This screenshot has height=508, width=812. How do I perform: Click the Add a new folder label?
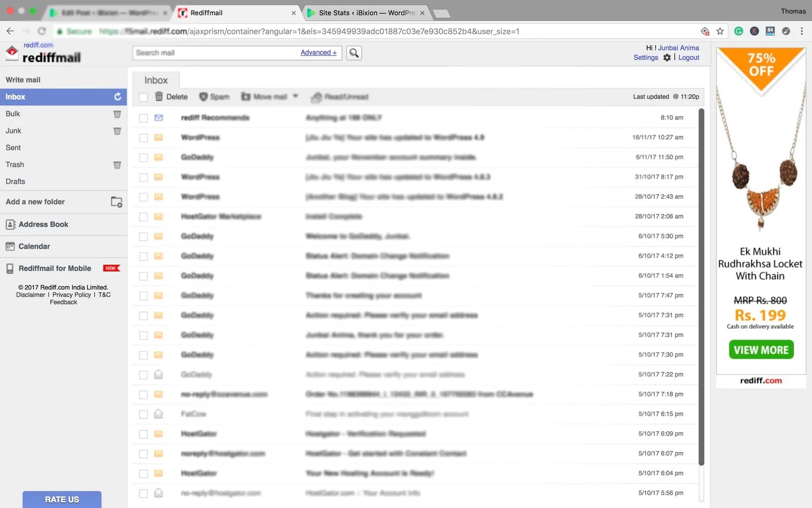click(35, 202)
